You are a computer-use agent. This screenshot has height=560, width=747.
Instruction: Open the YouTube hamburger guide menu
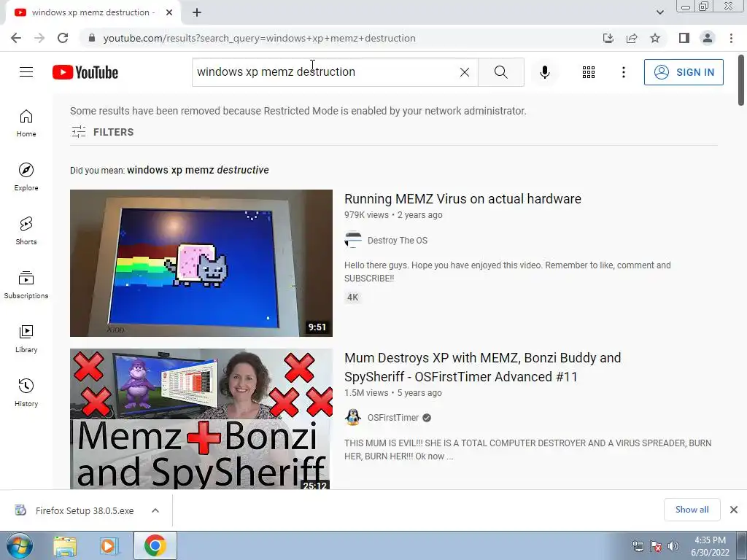click(x=26, y=72)
